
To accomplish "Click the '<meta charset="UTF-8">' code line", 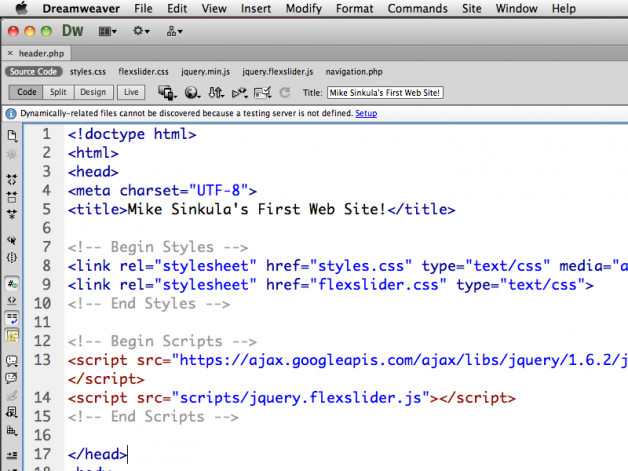I will (162, 191).
